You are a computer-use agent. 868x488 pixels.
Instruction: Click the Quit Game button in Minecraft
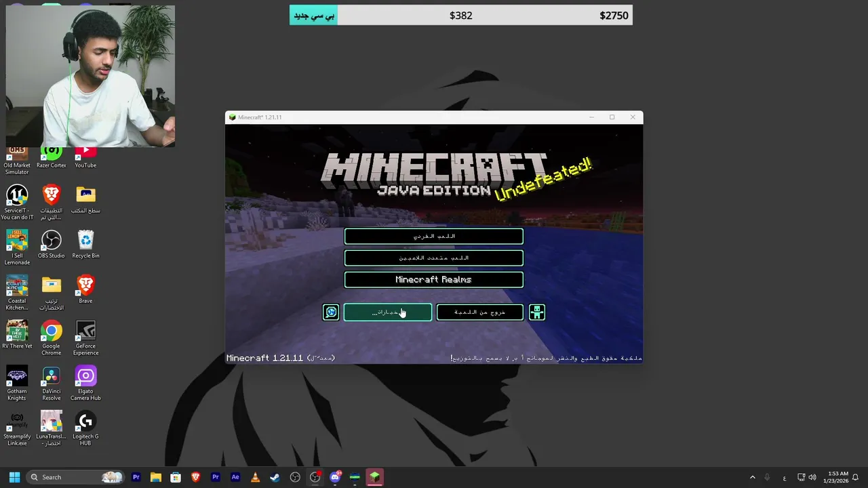[x=479, y=312]
